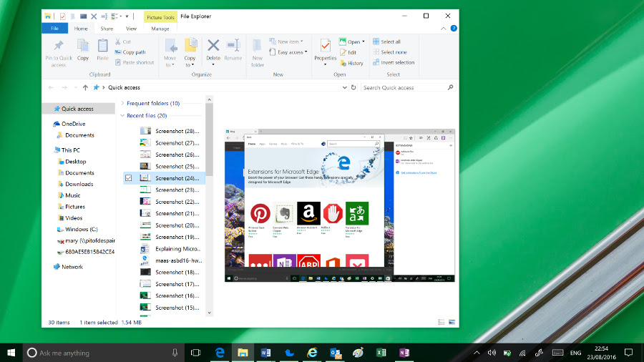Click Edit in the Open group
The width and height of the screenshot is (644, 362).
tap(348, 52)
